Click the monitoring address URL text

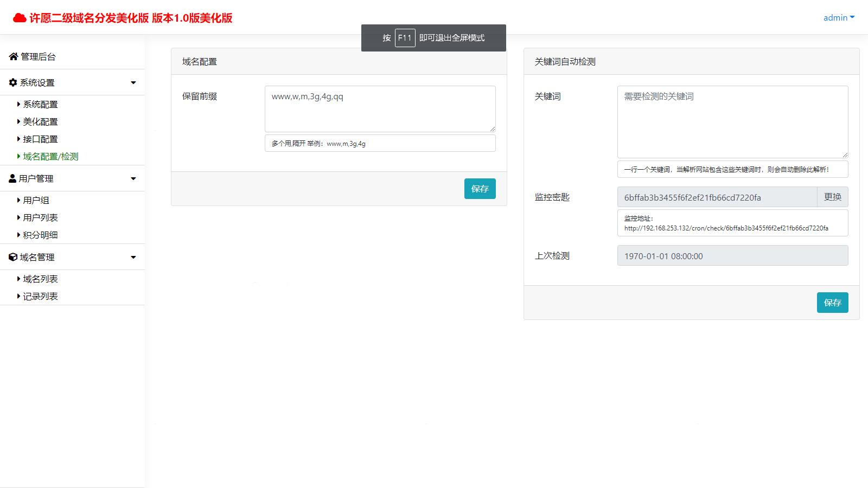pos(725,228)
